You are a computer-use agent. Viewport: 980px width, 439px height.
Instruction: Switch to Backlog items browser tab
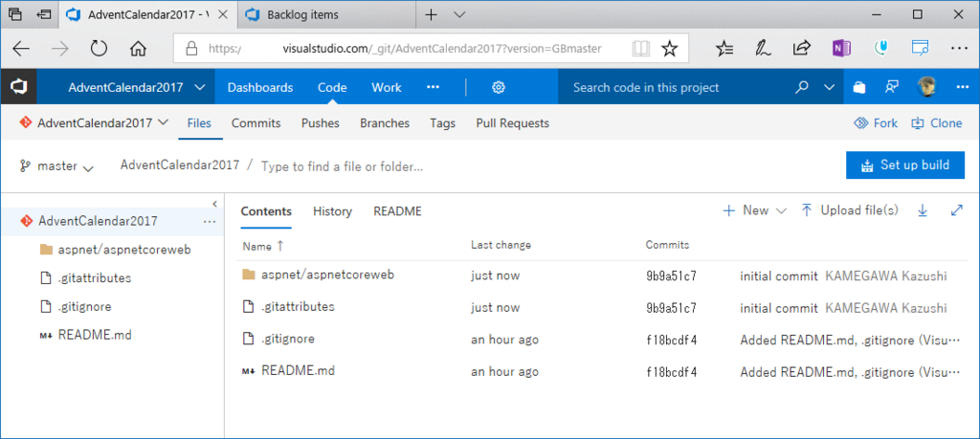(x=327, y=14)
